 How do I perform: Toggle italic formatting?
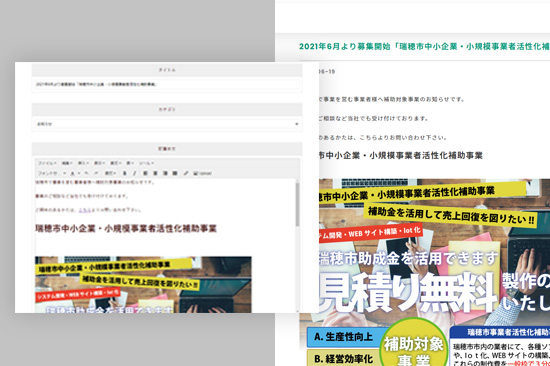pos(134,173)
